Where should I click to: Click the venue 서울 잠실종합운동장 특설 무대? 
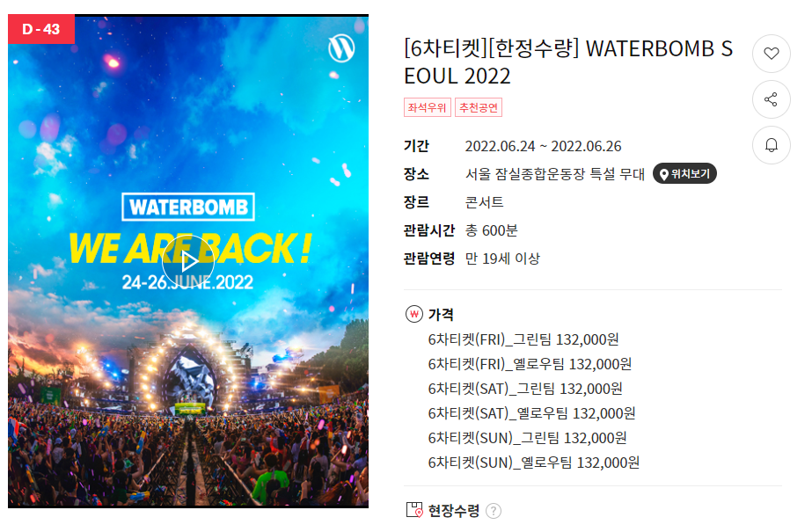(554, 174)
